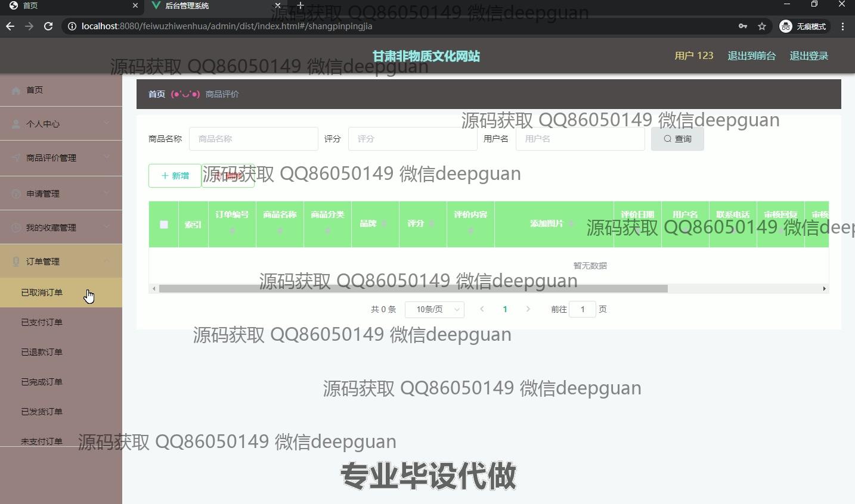Close the 后台管理系统 browser tab

[x=277, y=5]
